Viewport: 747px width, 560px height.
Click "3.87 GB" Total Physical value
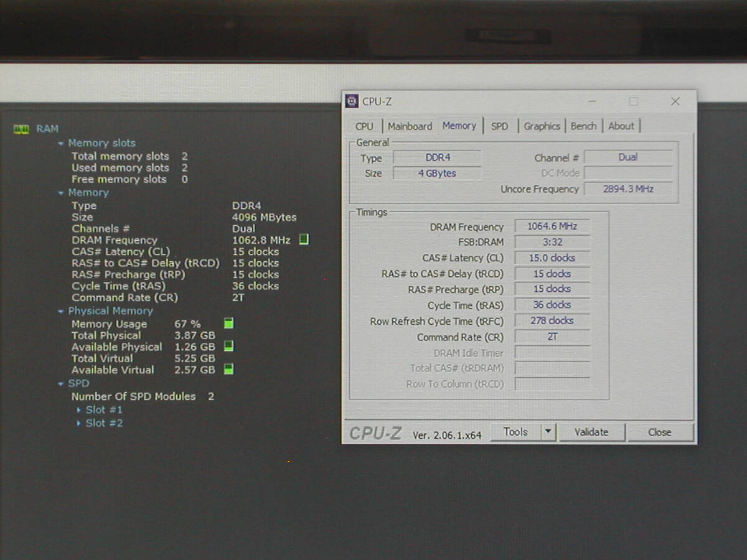[195, 335]
